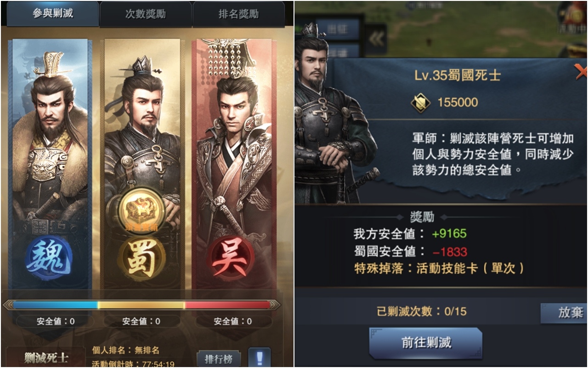Click the blue exclamation info icon

[x=259, y=357]
